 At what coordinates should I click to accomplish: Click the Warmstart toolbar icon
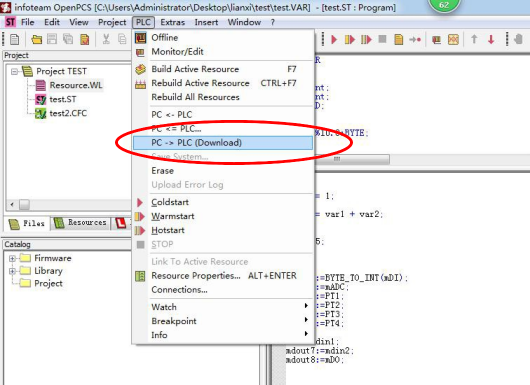tap(350, 40)
